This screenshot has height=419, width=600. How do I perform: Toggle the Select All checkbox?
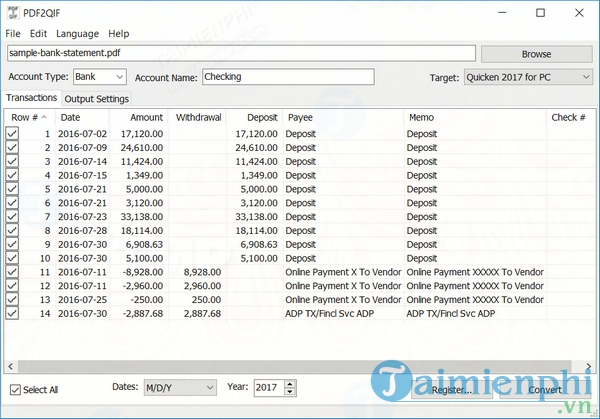(x=15, y=390)
